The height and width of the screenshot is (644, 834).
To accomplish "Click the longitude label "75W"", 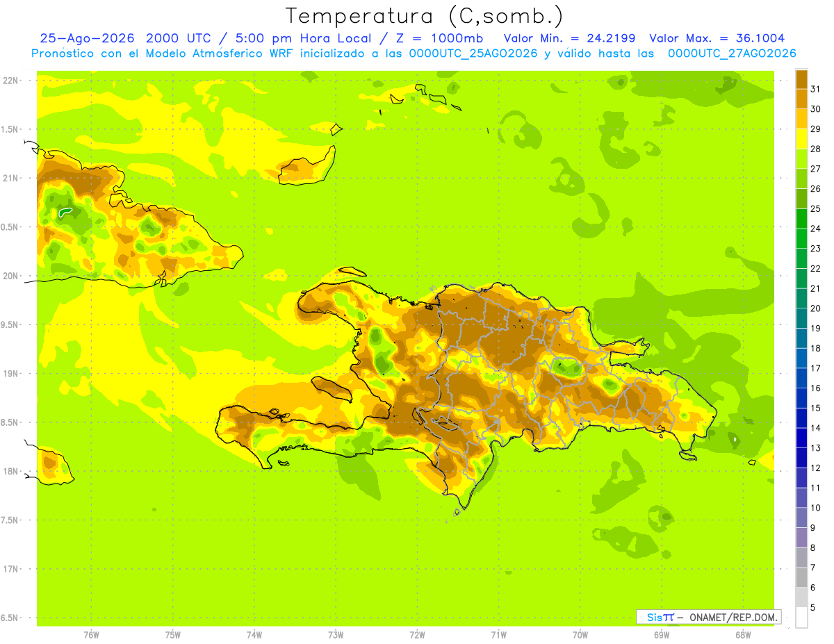I will pos(172,635).
